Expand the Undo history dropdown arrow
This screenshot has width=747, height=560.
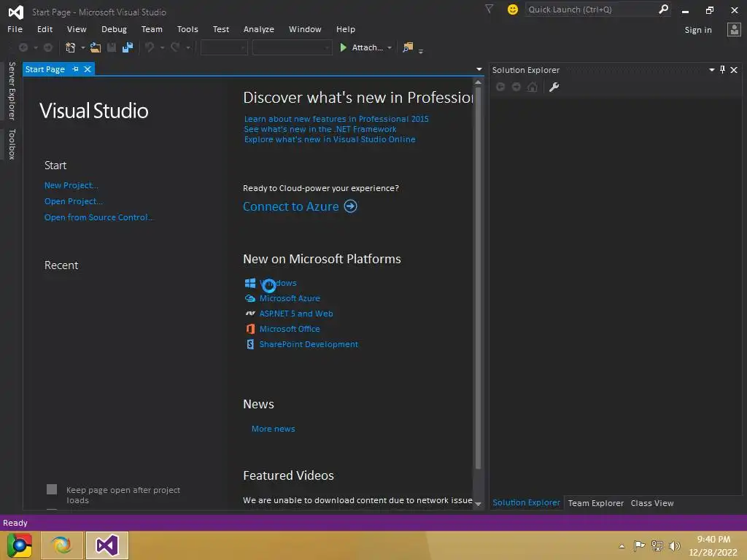point(162,47)
